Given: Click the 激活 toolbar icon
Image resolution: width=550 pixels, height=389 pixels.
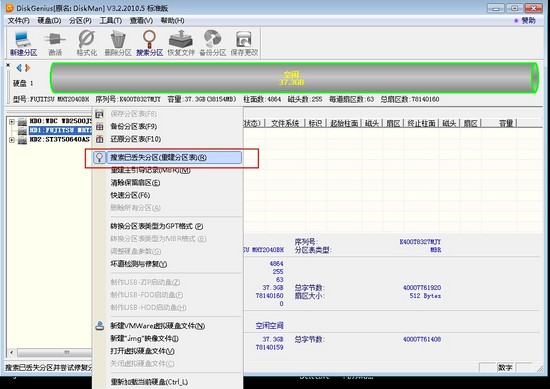Looking at the screenshot, I should pos(55,43).
